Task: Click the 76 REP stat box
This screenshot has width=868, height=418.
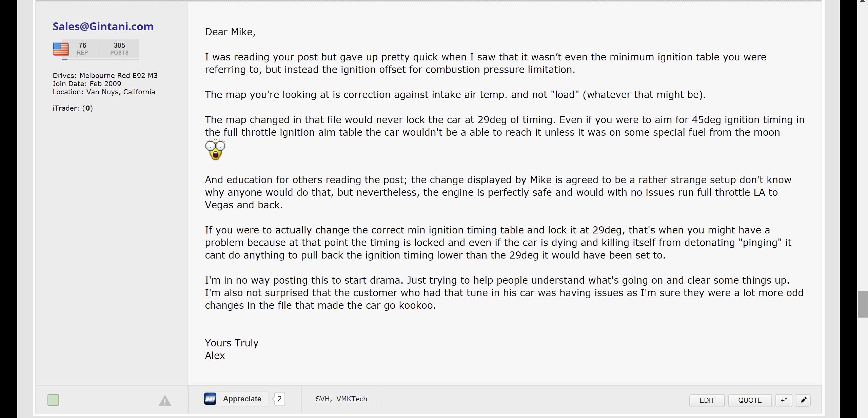Action: tap(82, 49)
